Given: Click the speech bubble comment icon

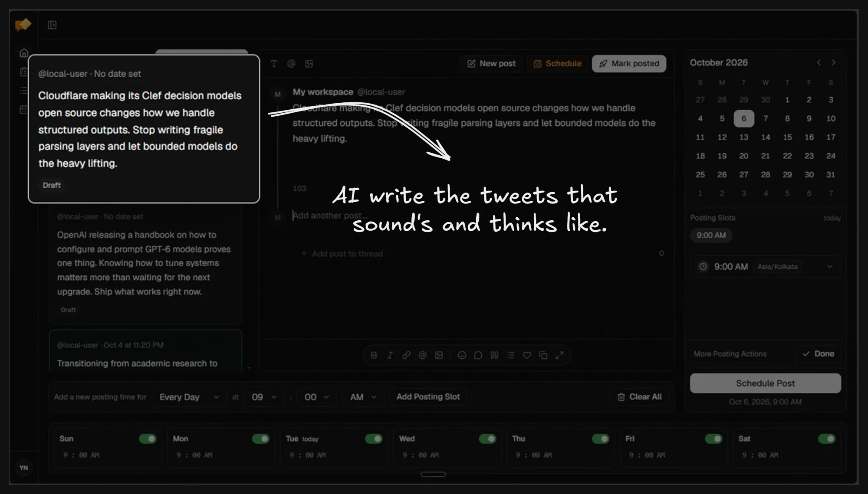Looking at the screenshot, I should (478, 355).
